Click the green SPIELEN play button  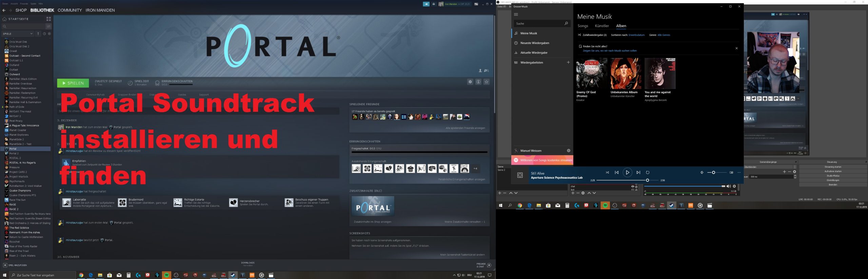[73, 83]
